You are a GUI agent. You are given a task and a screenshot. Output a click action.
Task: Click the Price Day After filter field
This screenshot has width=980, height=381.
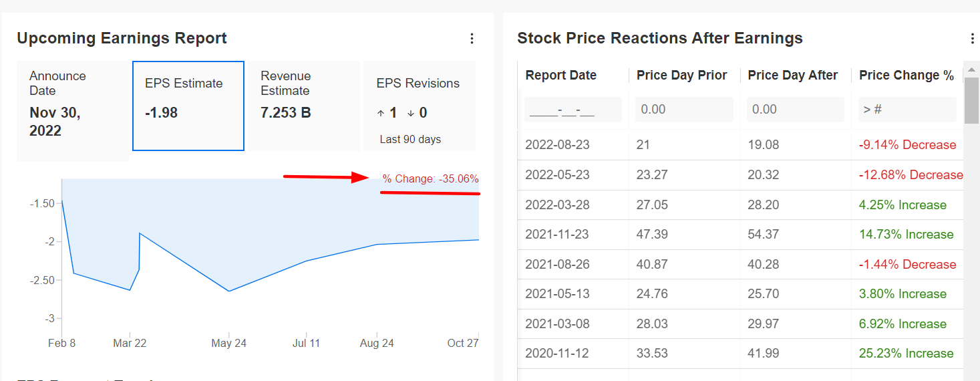(x=795, y=109)
